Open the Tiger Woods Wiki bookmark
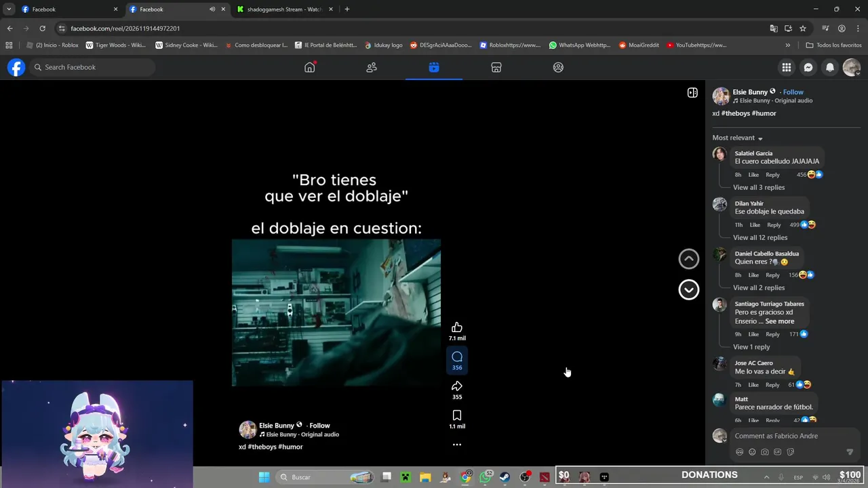Viewport: 868px width, 488px height. [115, 45]
